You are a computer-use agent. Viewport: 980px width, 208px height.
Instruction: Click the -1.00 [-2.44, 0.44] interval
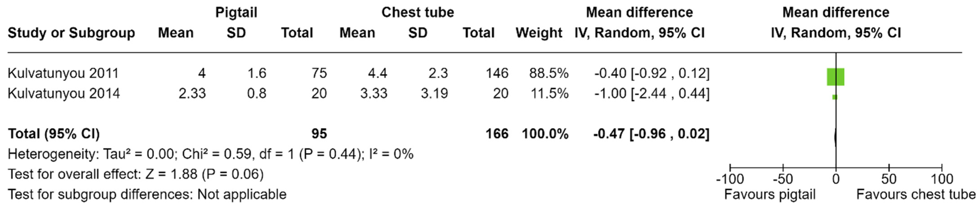tap(652, 93)
